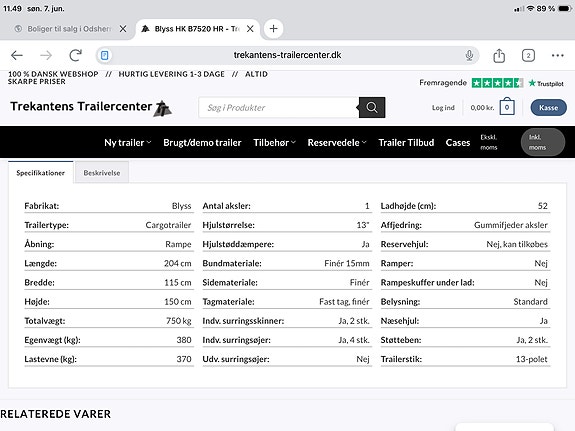Click the Affjedring value Gummifjeder aksler
575x431 pixels.
click(510, 225)
